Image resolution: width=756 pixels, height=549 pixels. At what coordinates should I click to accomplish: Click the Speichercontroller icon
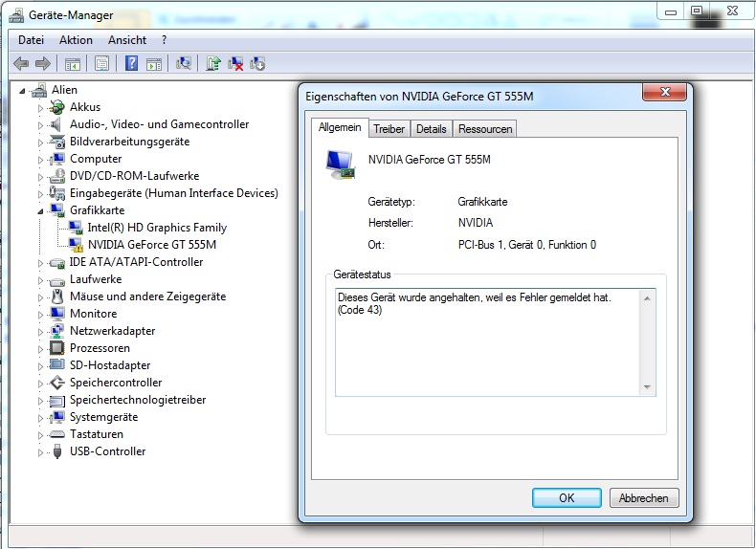click(56, 383)
